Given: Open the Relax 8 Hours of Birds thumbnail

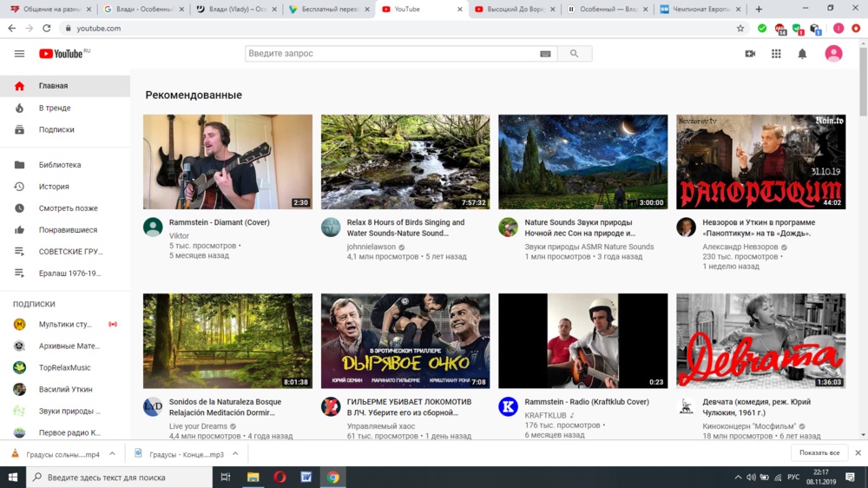Looking at the screenshot, I should coord(405,162).
